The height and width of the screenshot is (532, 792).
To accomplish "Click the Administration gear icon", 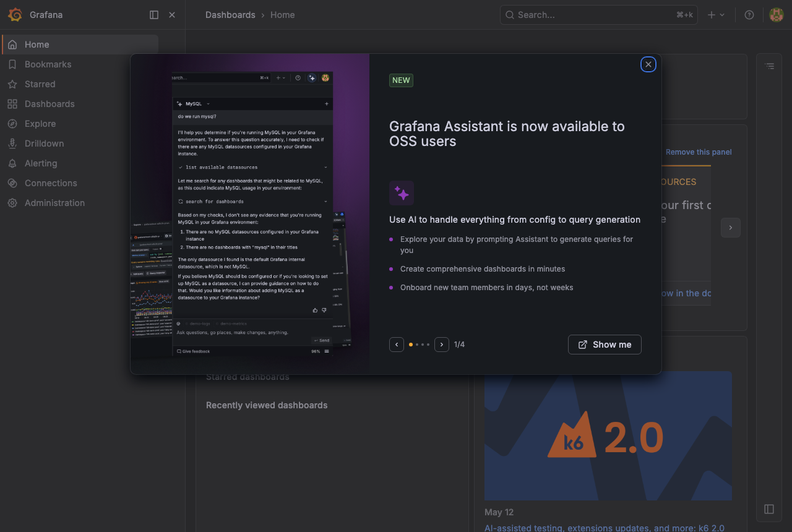I will point(12,203).
